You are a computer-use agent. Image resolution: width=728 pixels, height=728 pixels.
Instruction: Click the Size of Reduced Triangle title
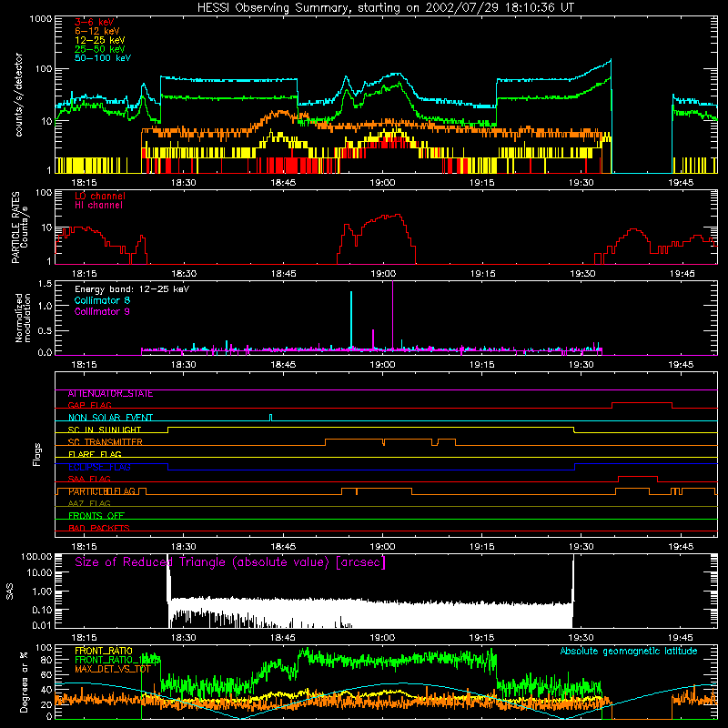(x=230, y=562)
